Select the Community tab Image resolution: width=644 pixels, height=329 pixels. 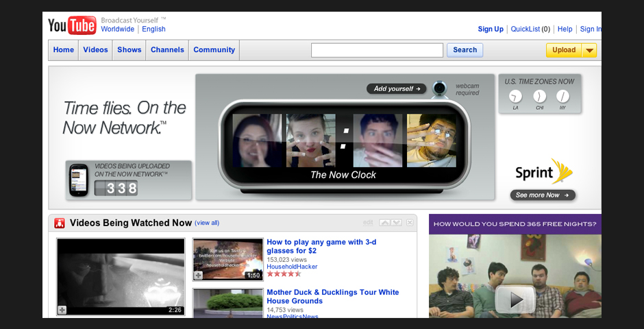[x=214, y=50]
